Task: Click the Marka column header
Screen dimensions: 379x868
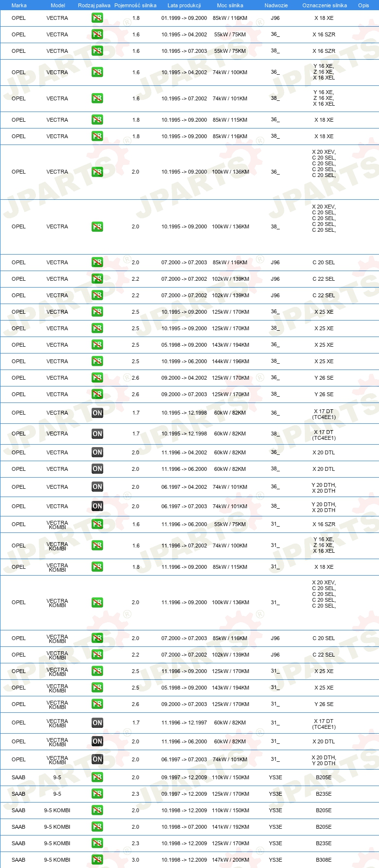Action: 19,5
